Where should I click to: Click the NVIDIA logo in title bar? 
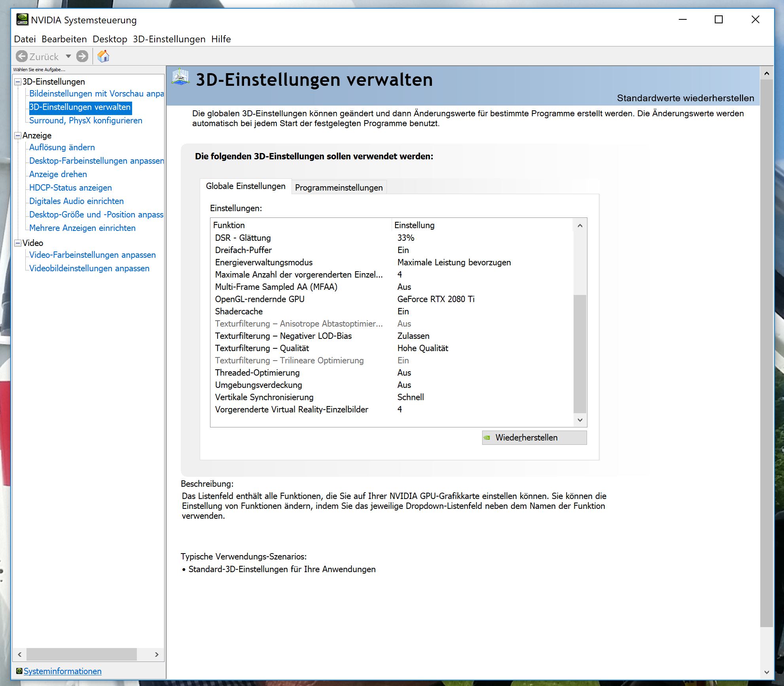point(22,19)
